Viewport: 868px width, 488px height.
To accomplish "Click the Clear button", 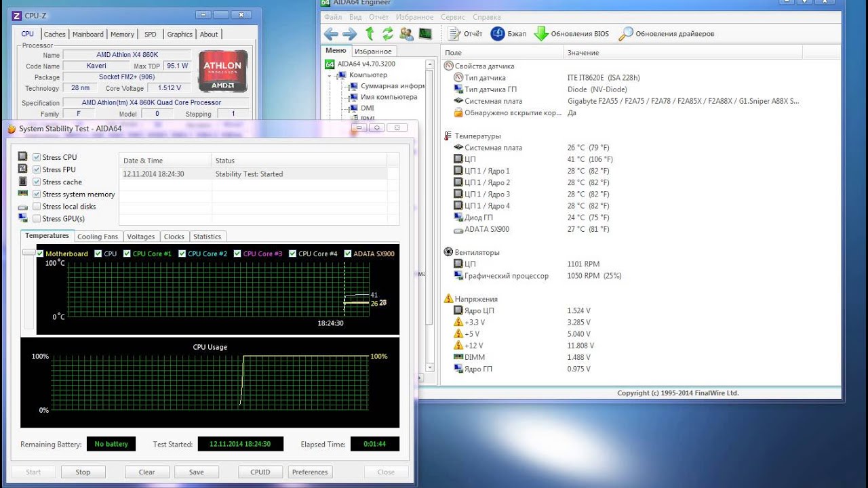I will pos(146,472).
